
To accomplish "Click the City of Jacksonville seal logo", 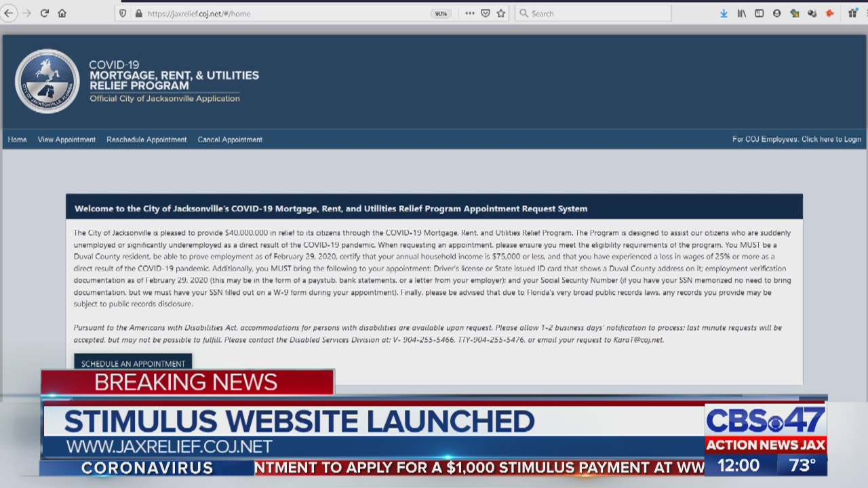I will 47,81.
